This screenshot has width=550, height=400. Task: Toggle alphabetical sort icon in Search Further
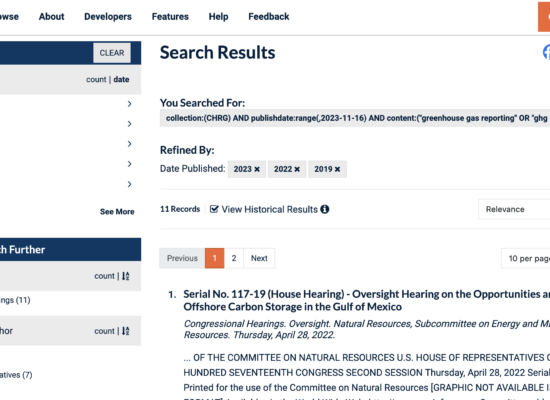click(126, 276)
